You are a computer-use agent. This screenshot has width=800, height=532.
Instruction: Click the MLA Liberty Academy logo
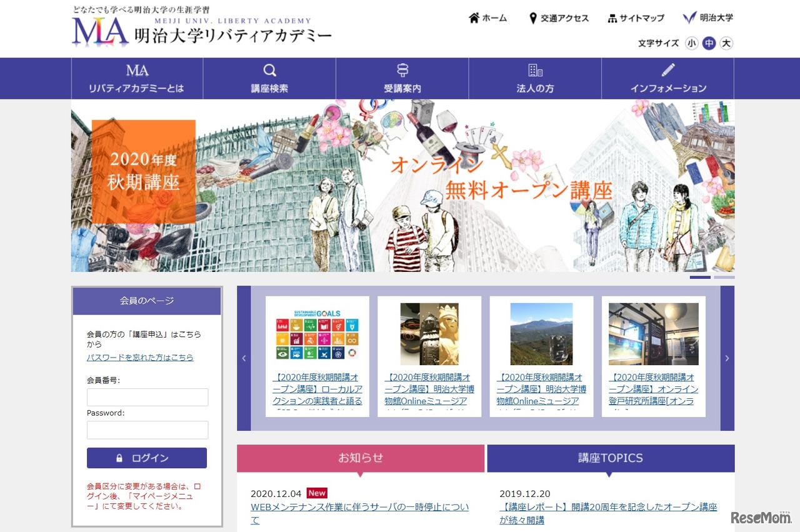tap(202, 31)
